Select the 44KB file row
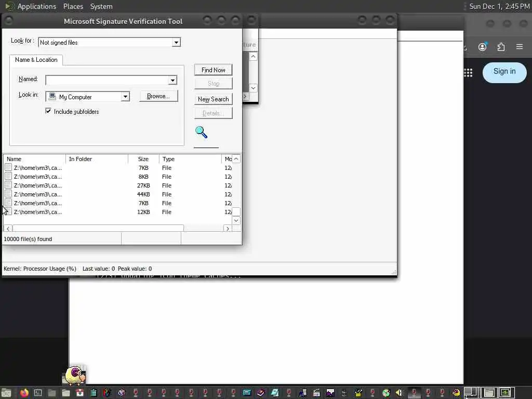Screen dimensions: 532x399 (118, 194)
